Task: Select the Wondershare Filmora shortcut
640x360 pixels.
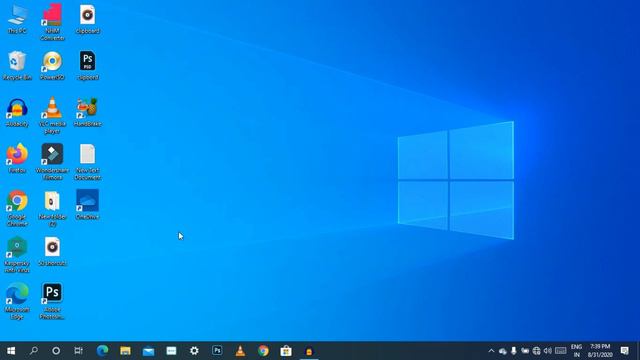Action: [52, 162]
